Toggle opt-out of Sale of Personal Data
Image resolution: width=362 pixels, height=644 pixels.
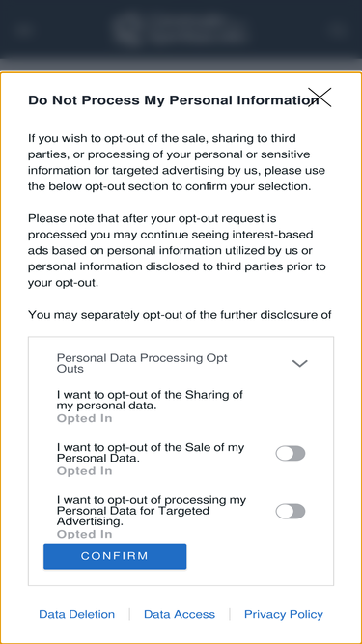pos(291,454)
